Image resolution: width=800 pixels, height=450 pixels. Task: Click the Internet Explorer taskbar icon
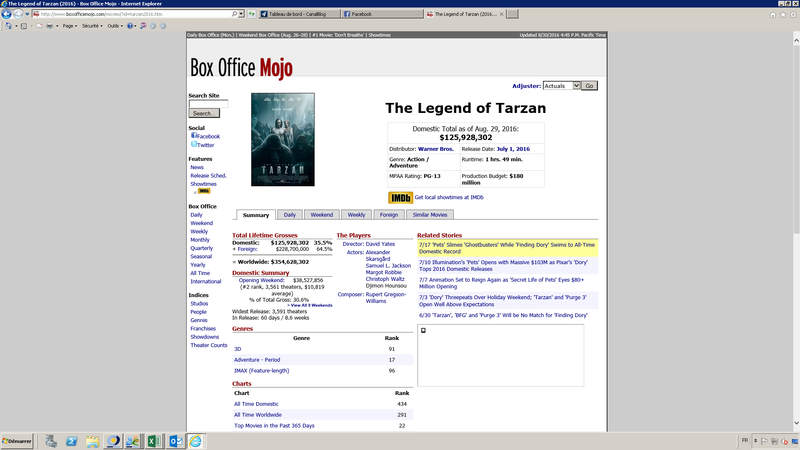tap(195, 441)
